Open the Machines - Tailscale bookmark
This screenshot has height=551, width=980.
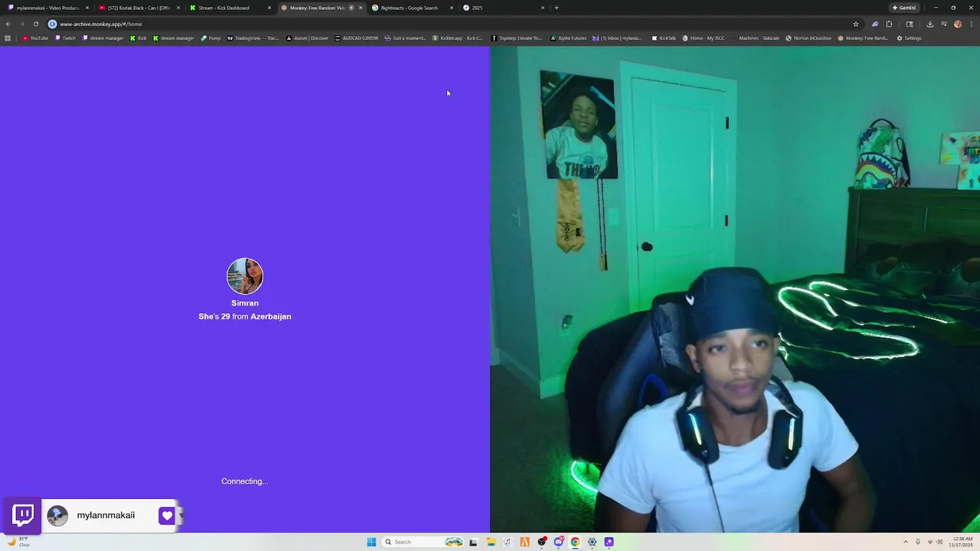point(756,38)
